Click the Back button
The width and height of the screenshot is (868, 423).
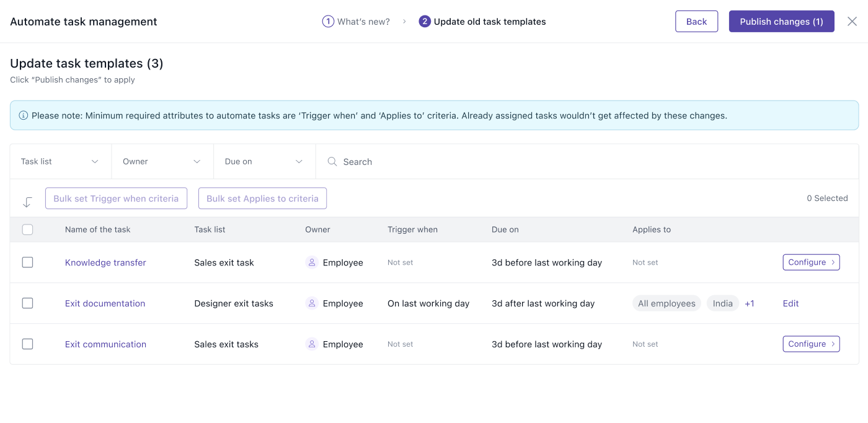coord(696,22)
